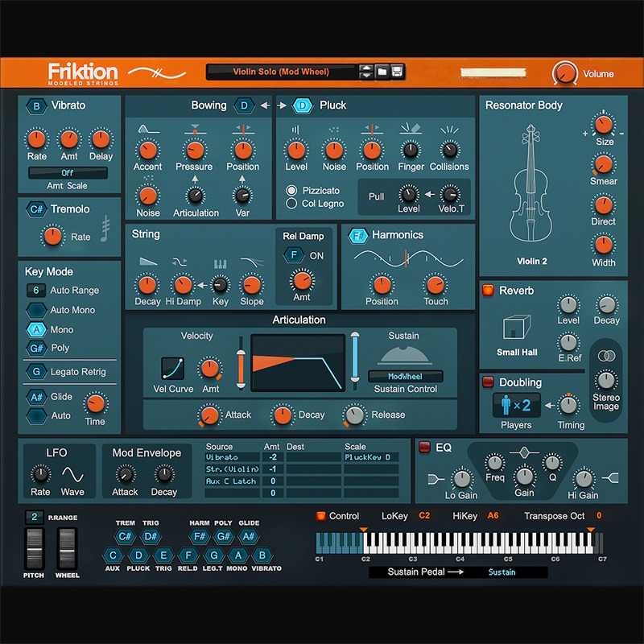The height and width of the screenshot is (644, 644).
Task: Open the Aux C Latch mod source slot
Action: (x=232, y=481)
